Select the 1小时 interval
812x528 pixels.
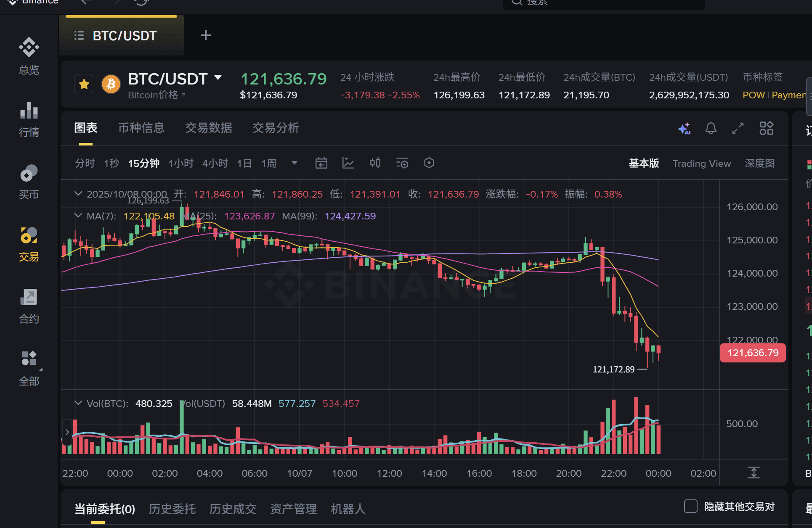pyautogui.click(x=181, y=163)
